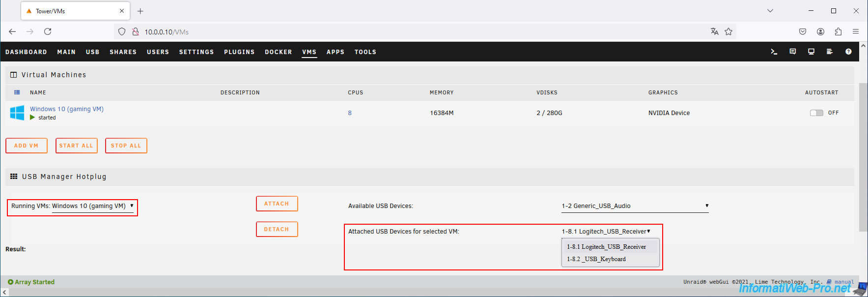The height and width of the screenshot is (297, 868).
Task: Click the feedback icon in header
Action: click(x=793, y=52)
